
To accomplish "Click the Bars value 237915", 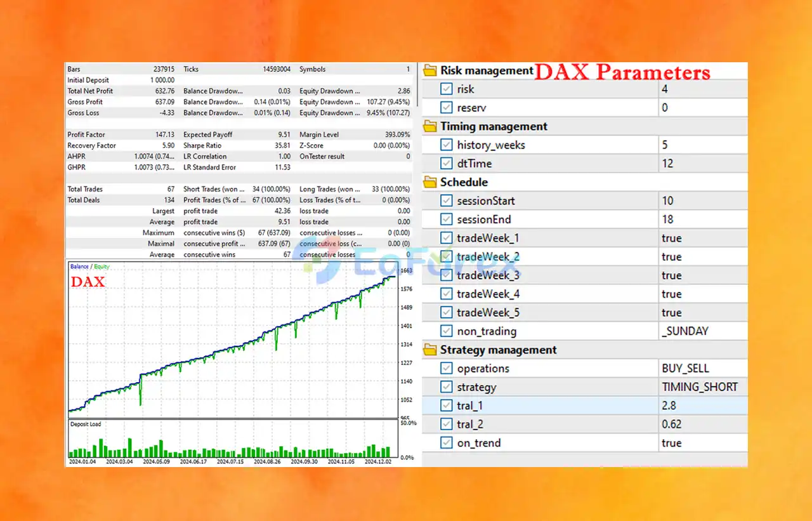I will click(164, 70).
